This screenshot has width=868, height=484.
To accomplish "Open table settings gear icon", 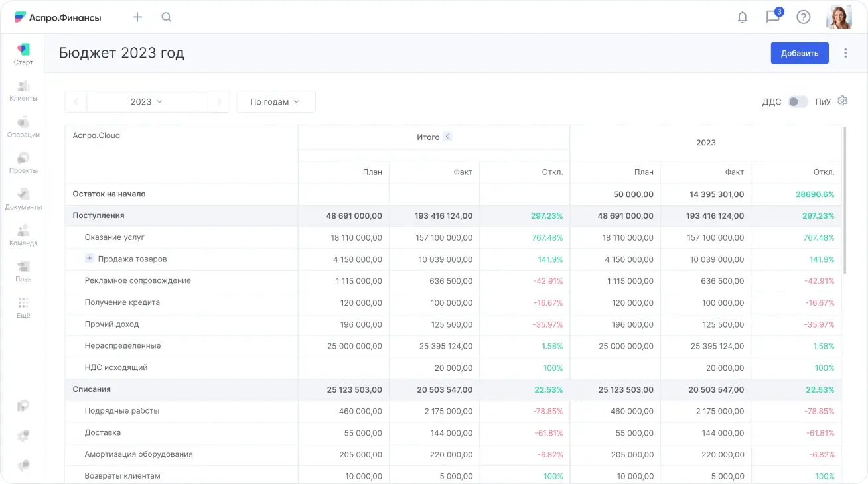I will click(843, 101).
